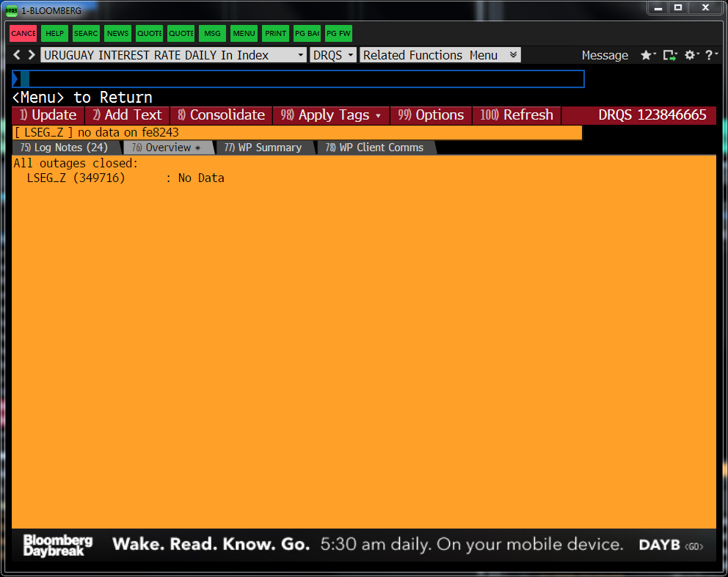Open the 98) Apply Tags dropdown
The height and width of the screenshot is (577, 728).
tap(332, 115)
